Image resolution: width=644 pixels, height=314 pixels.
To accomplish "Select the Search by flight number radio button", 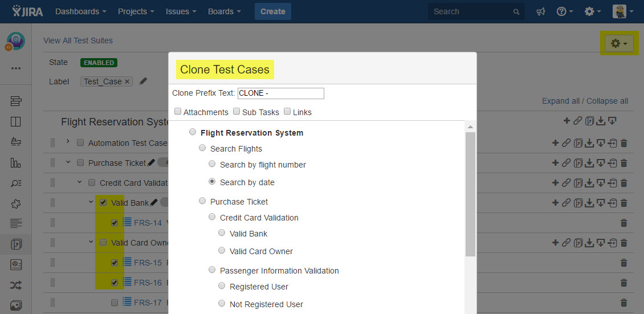I will [212, 164].
